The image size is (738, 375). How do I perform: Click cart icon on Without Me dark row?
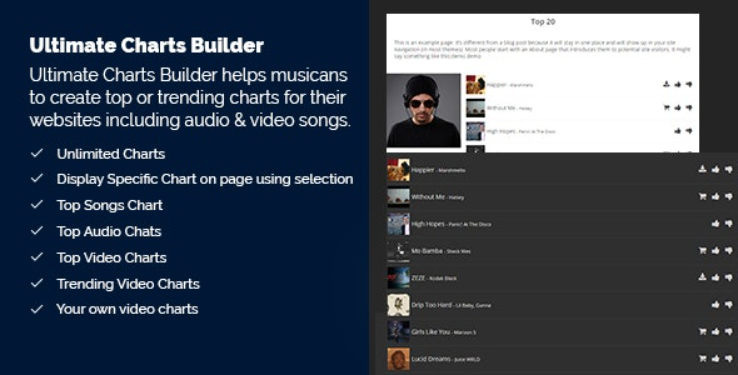702,197
